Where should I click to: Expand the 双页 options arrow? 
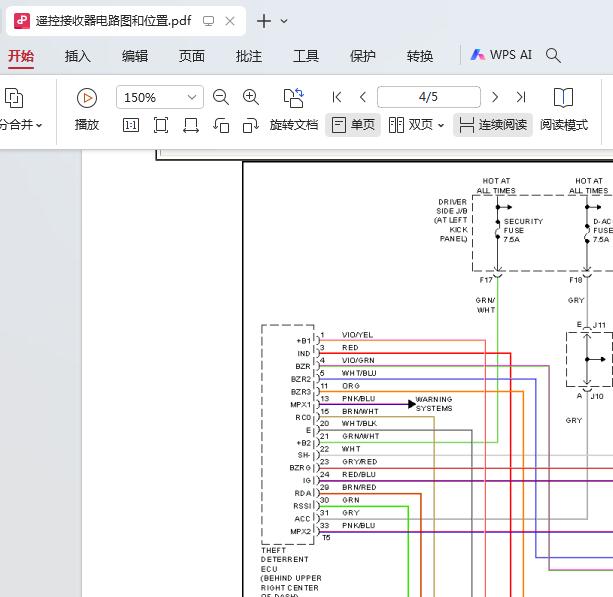[x=441, y=125]
